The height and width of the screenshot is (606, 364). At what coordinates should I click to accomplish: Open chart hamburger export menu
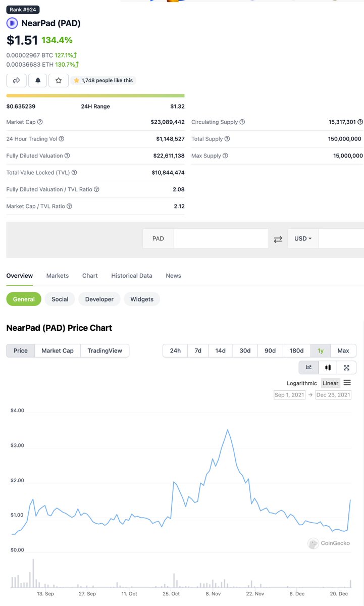(347, 383)
